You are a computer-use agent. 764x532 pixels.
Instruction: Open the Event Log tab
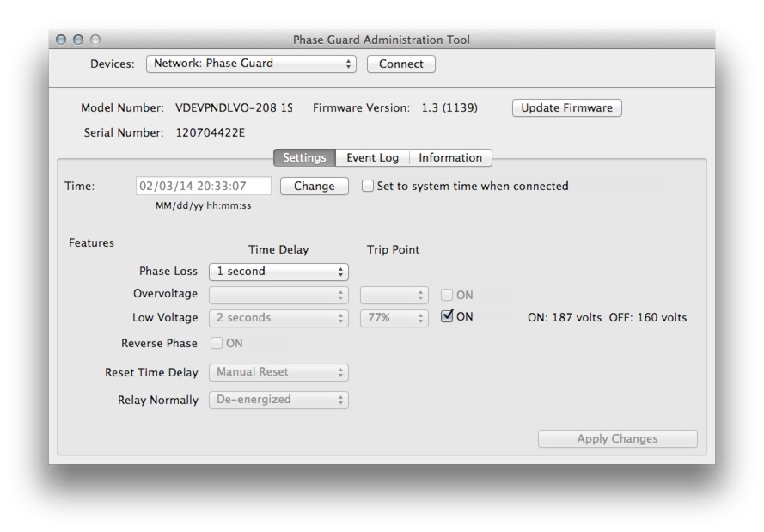tap(373, 158)
